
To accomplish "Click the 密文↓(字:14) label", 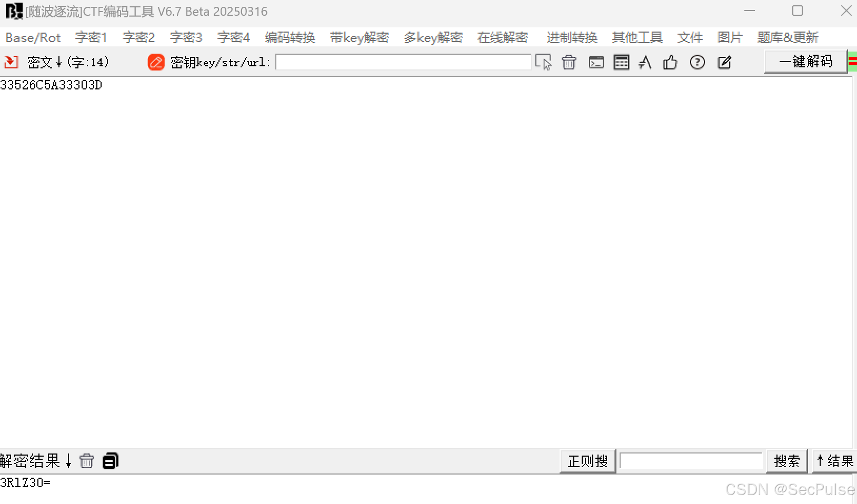I will pos(68,62).
